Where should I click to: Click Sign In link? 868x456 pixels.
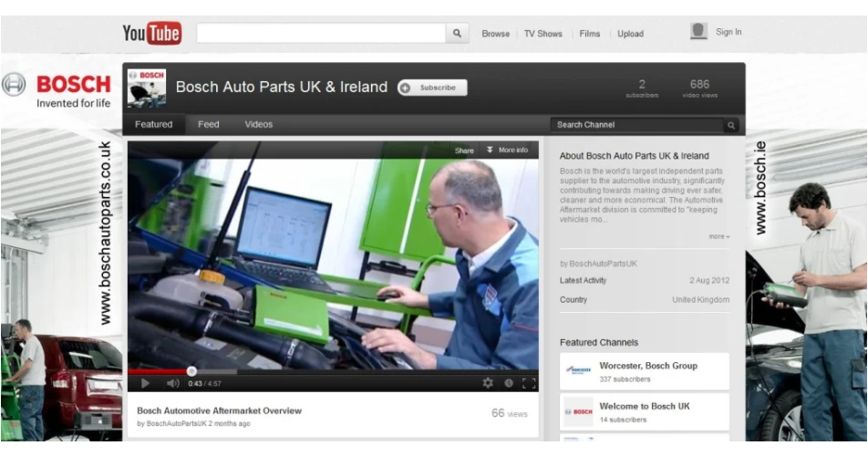728,32
